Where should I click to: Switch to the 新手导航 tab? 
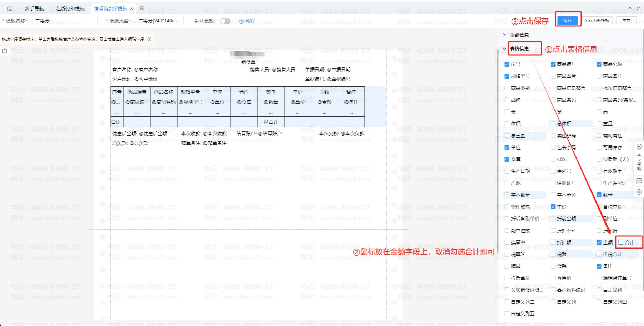point(34,9)
